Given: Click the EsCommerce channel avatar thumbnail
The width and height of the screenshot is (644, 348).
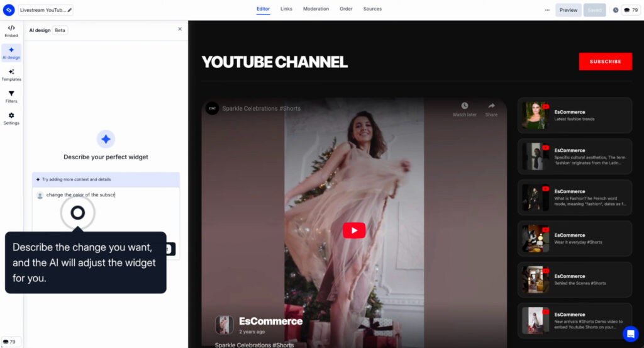Looking at the screenshot, I should point(225,325).
